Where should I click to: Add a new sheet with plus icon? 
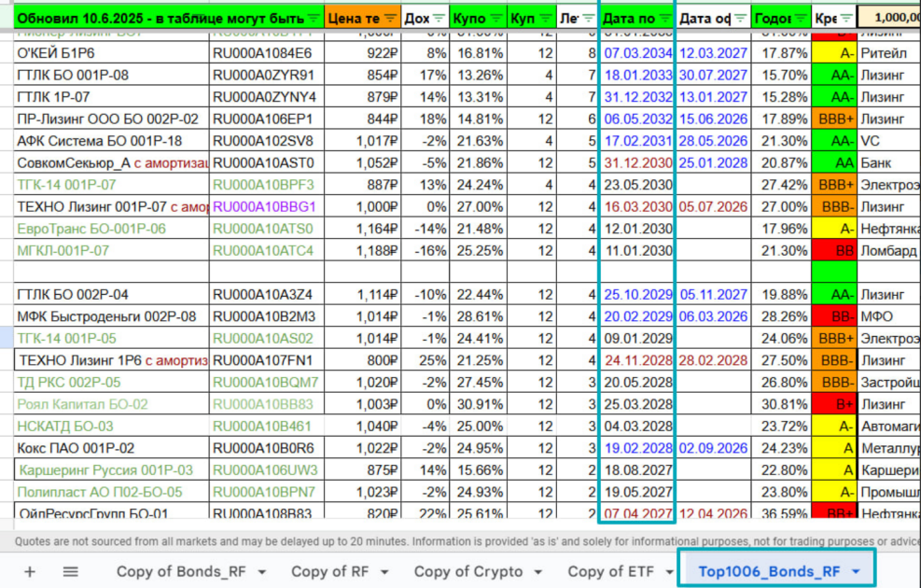click(x=29, y=571)
